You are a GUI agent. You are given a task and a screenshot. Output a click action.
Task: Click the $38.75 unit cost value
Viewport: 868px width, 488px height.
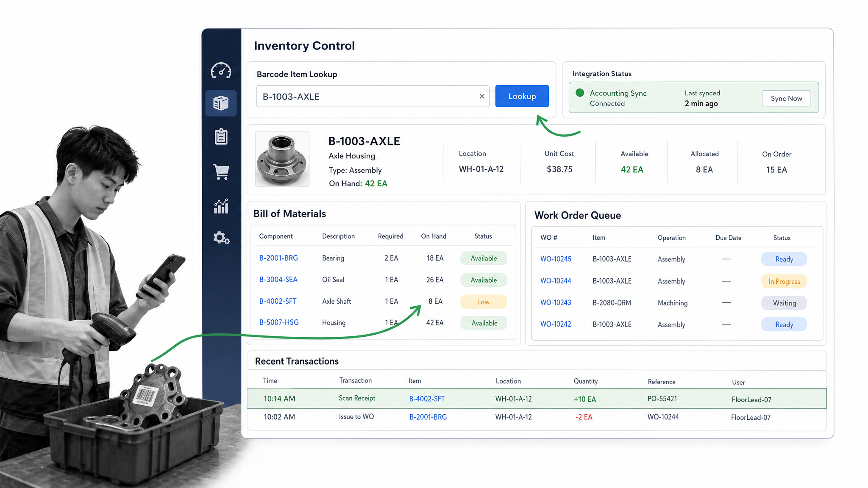point(559,169)
